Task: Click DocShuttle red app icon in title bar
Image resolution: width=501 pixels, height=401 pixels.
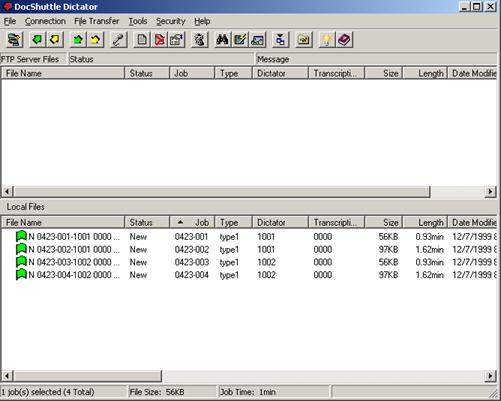Action: pos(7,7)
